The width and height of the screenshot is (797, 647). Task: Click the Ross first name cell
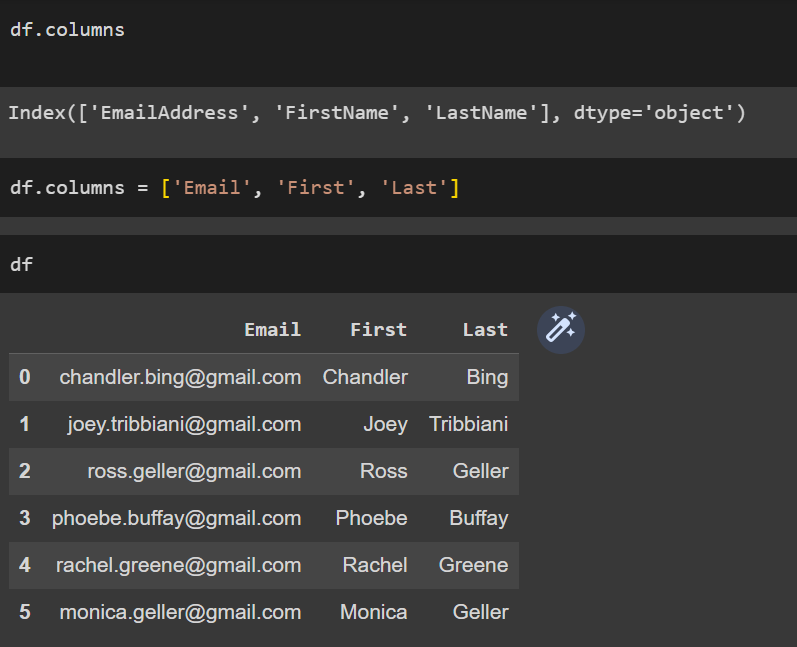tap(384, 471)
